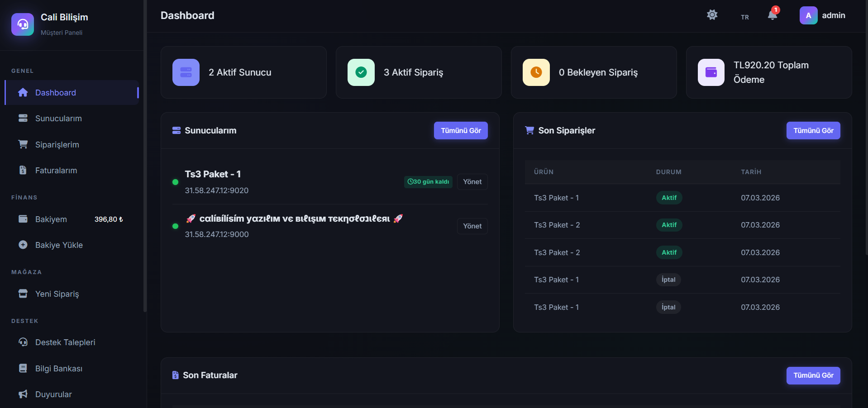Click the Bakiye Yükle plus icon

23,245
